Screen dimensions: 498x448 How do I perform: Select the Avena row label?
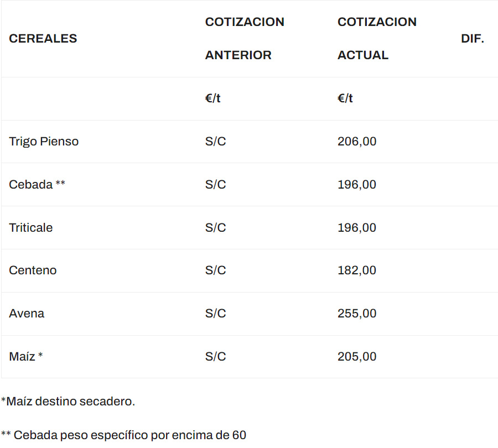(27, 314)
